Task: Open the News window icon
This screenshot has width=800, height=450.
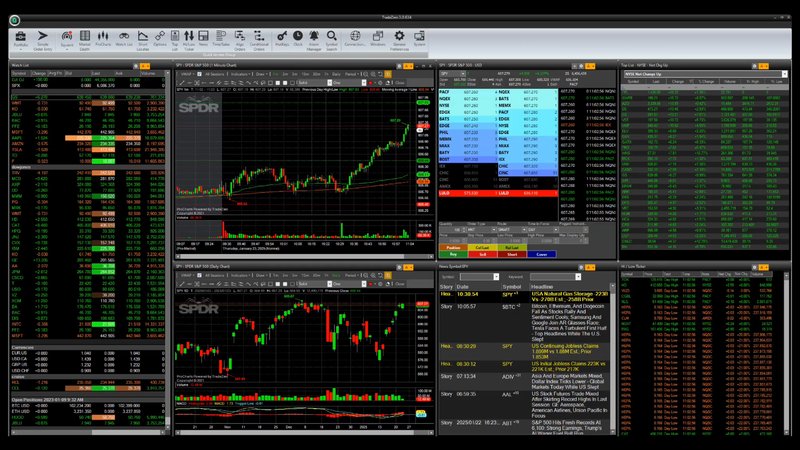Action: (x=203, y=40)
